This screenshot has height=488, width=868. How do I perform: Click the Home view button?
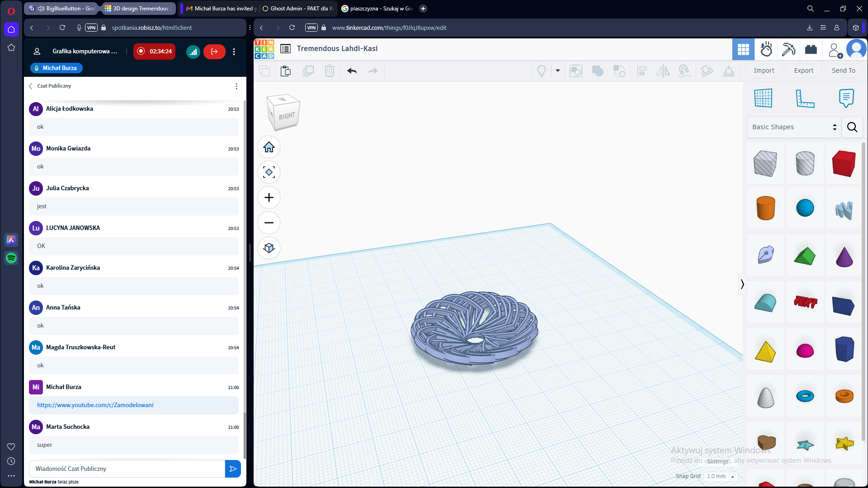(269, 147)
